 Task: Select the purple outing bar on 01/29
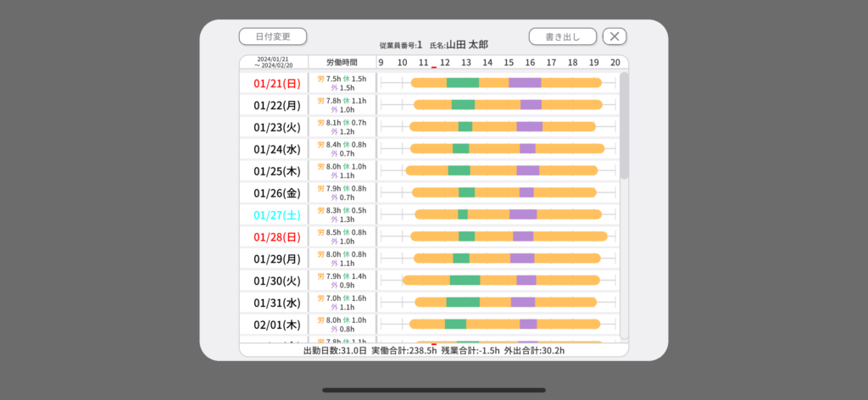521,258
